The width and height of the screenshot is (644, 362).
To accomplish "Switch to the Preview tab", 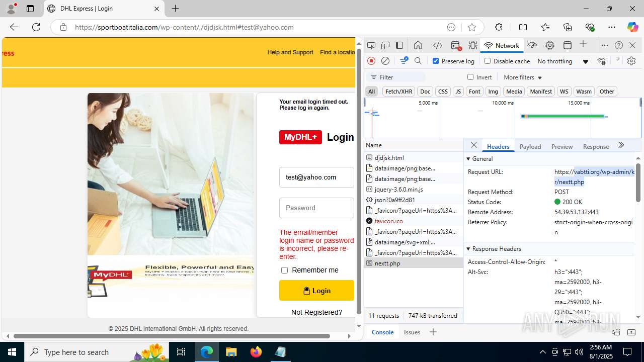I will (562, 146).
